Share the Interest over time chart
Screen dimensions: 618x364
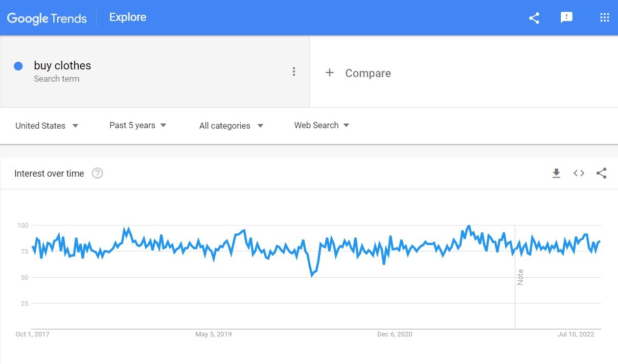(x=601, y=174)
